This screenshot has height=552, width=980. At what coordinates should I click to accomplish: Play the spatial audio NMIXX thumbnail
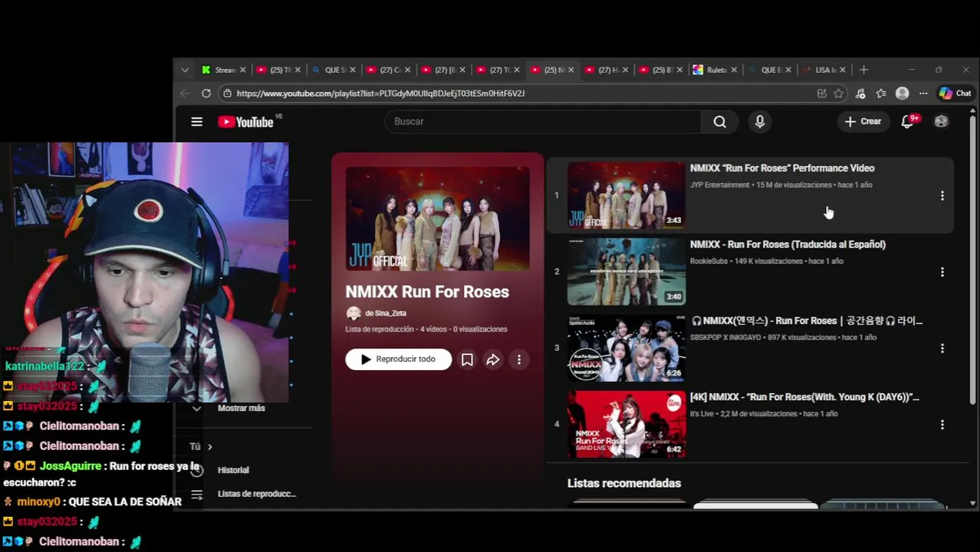click(626, 348)
